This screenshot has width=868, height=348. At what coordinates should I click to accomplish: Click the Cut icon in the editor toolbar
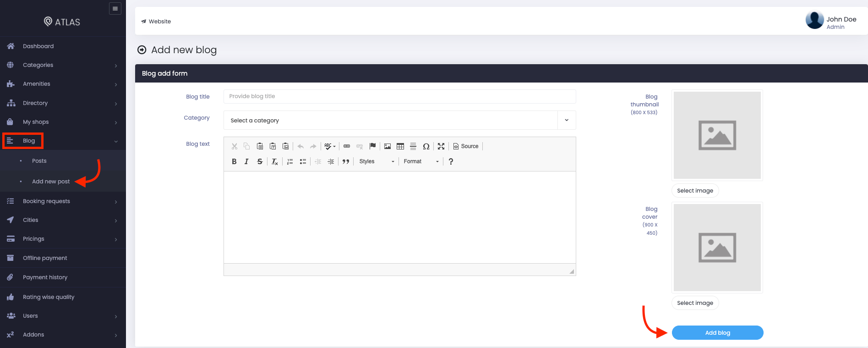tap(235, 146)
